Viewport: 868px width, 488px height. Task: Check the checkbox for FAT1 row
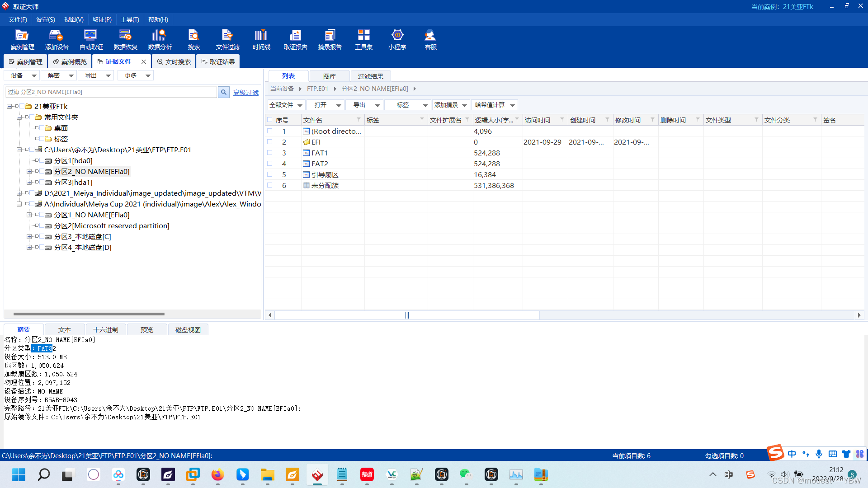click(270, 153)
